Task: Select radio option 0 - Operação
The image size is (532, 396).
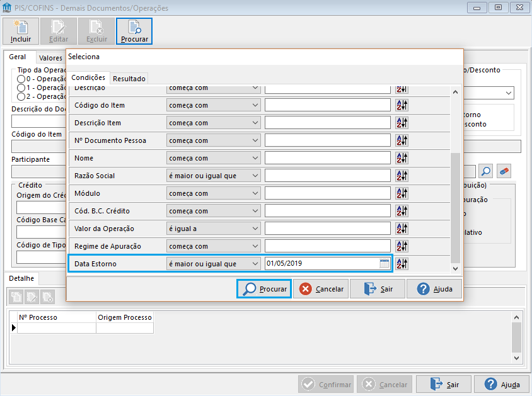Action: click(x=21, y=79)
